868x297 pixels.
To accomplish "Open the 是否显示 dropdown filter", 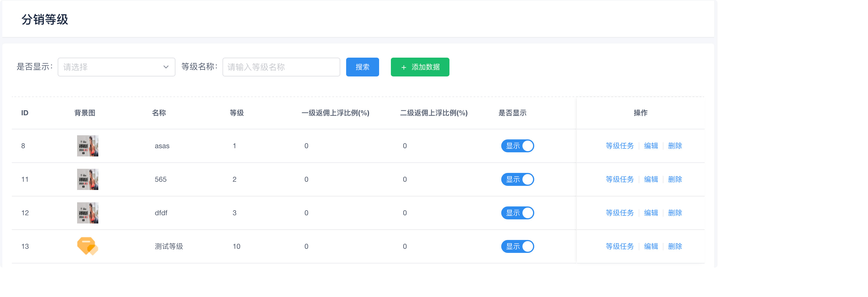I will 116,67.
